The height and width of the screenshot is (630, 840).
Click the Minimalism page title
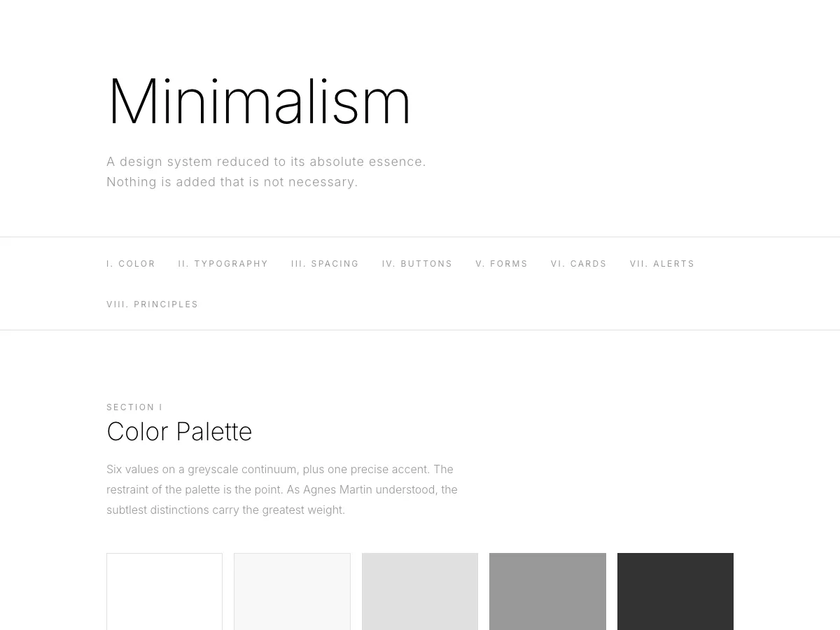[260, 101]
